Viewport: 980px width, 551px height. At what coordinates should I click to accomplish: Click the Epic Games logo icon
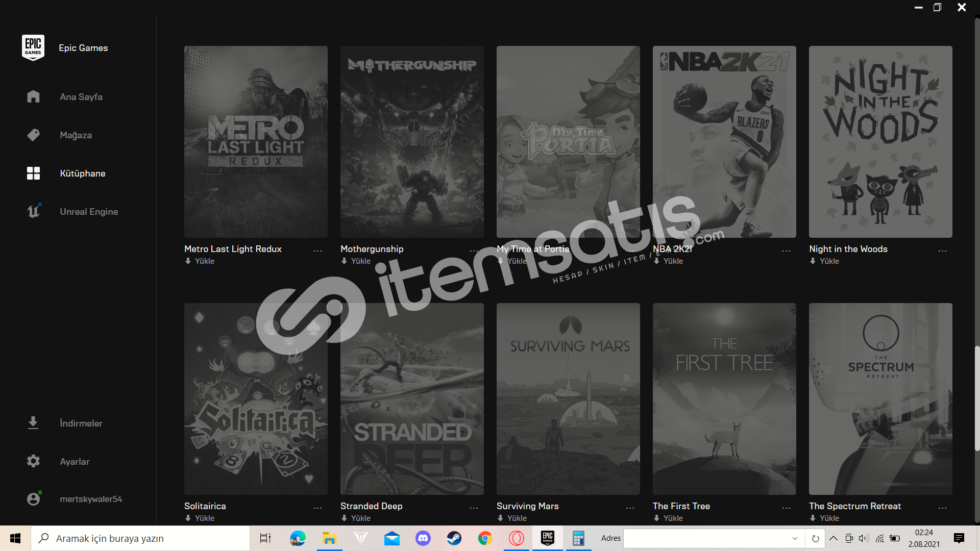pos(33,47)
